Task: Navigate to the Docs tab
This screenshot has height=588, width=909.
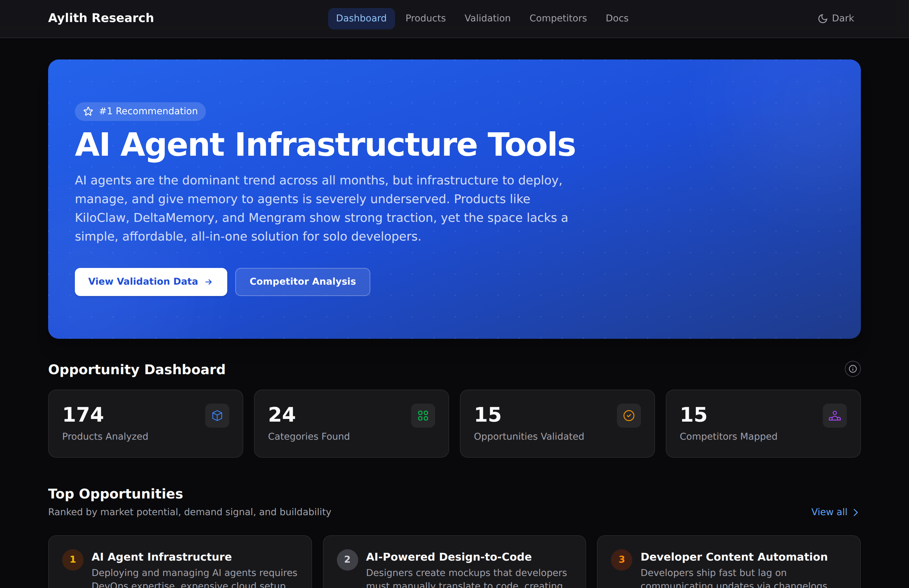Action: [617, 18]
